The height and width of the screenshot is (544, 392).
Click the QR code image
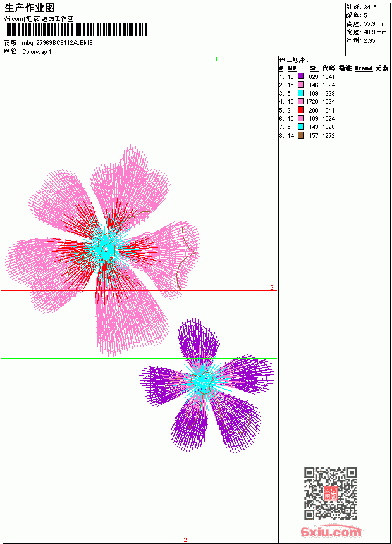coord(331,493)
